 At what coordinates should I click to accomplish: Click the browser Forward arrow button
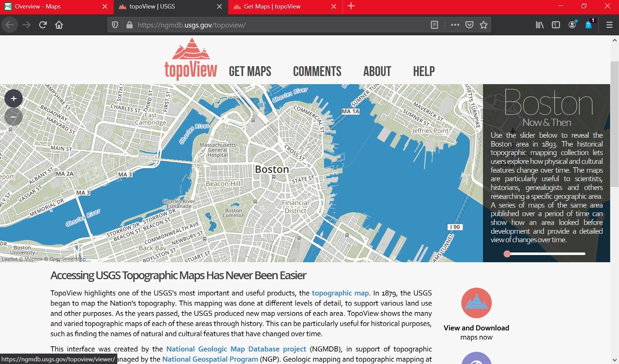(26, 25)
